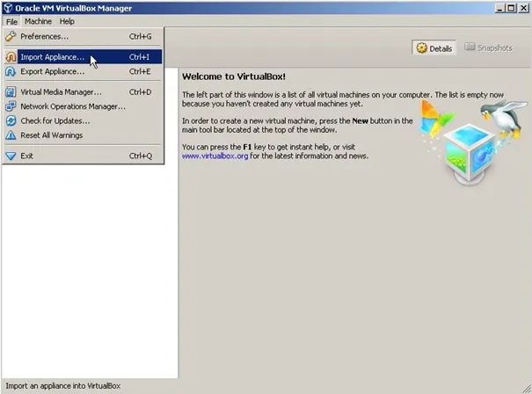Select Export Appliance... menu entry
The image size is (532, 394).
pyautogui.click(x=84, y=71)
